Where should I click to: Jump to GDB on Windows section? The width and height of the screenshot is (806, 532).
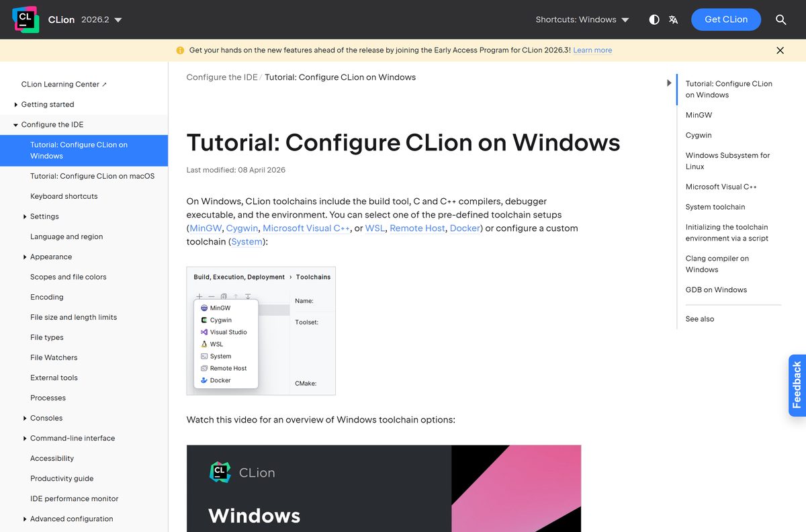(x=716, y=290)
